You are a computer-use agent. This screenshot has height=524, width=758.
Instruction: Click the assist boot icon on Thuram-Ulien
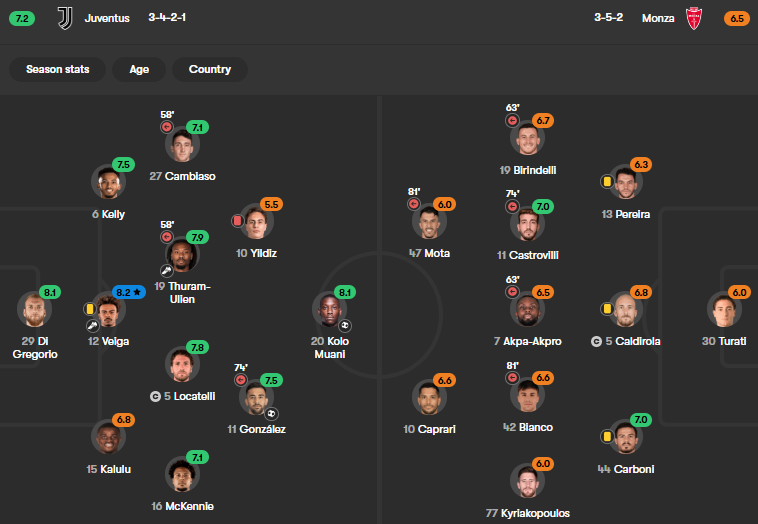click(x=166, y=271)
